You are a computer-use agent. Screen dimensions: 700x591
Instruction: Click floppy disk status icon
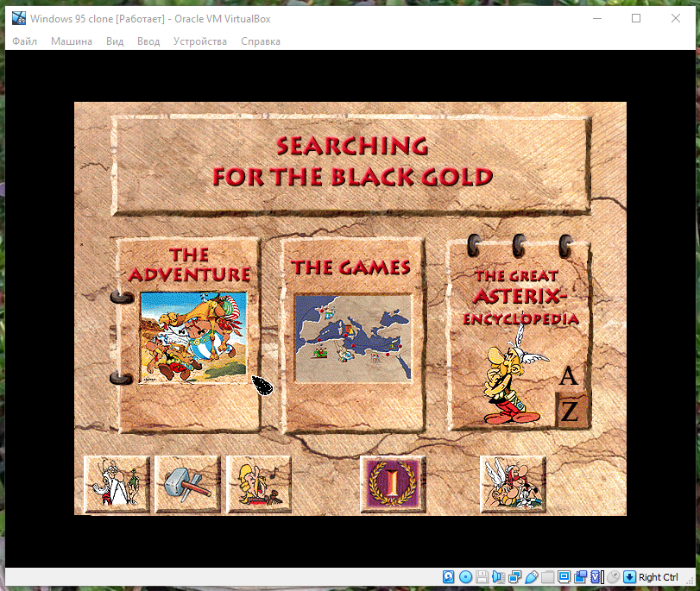pos(482,576)
